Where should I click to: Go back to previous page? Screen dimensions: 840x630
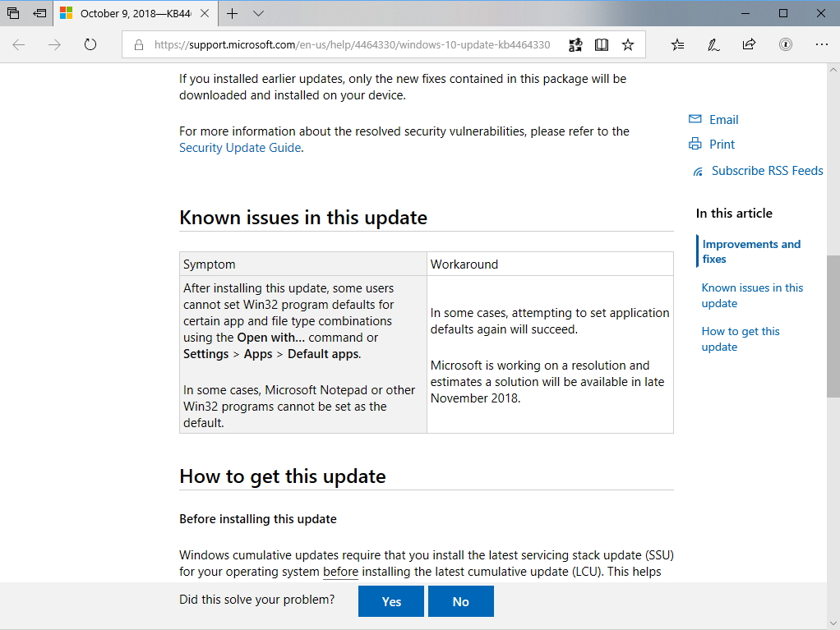[19, 44]
